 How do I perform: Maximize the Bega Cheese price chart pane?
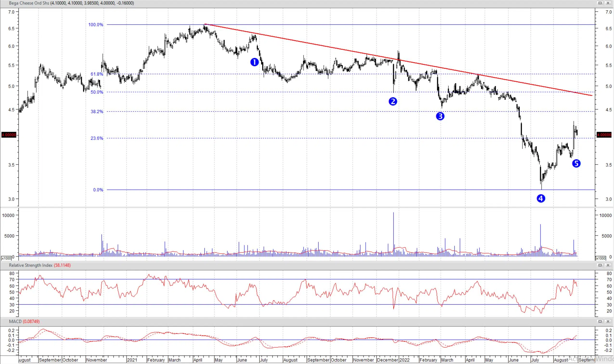600,3
